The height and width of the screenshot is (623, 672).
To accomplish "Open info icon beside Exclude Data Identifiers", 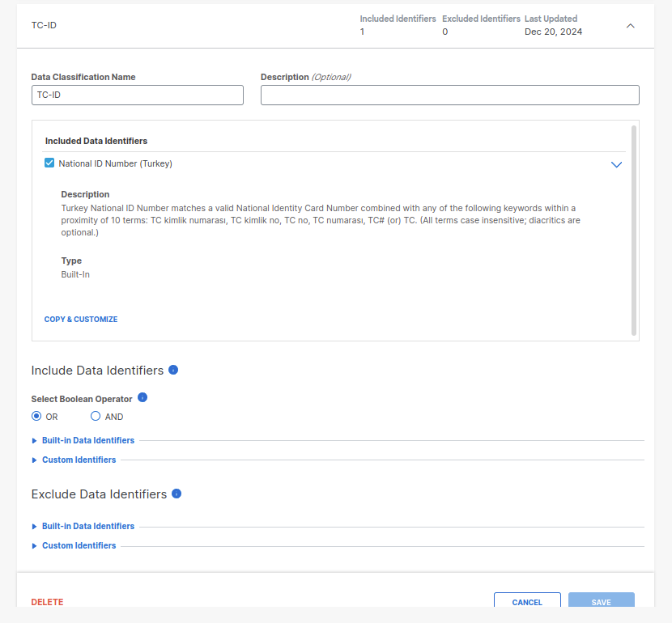I will tap(177, 494).
